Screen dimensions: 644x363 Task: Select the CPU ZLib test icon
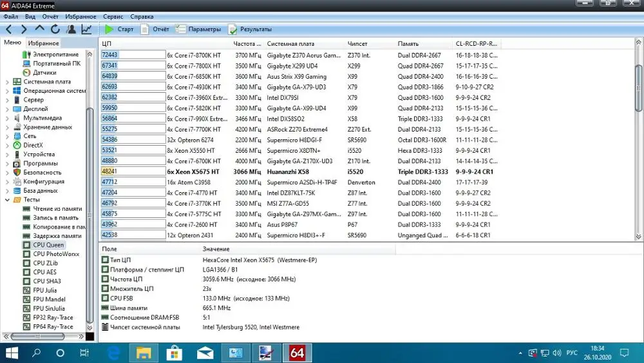click(26, 263)
